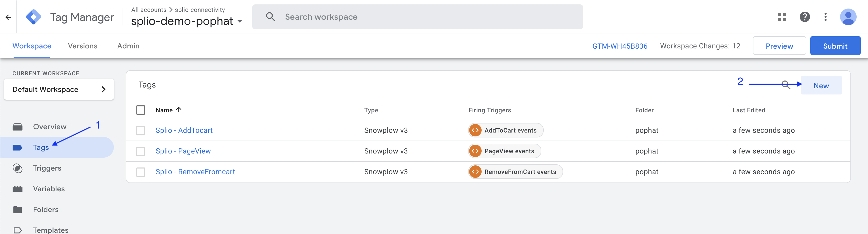Image resolution: width=868 pixels, height=234 pixels.
Task: Open the Google apps grid icon
Action: (782, 17)
